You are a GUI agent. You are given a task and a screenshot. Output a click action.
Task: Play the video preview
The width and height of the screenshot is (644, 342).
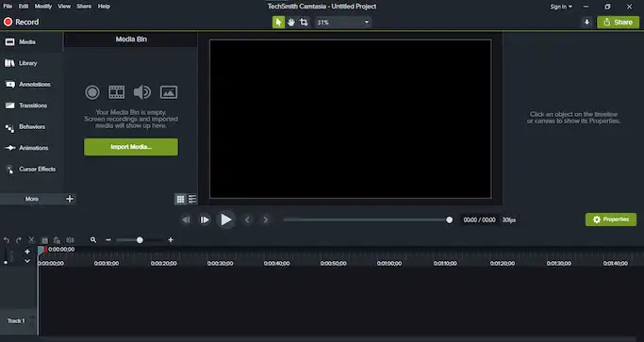click(226, 220)
